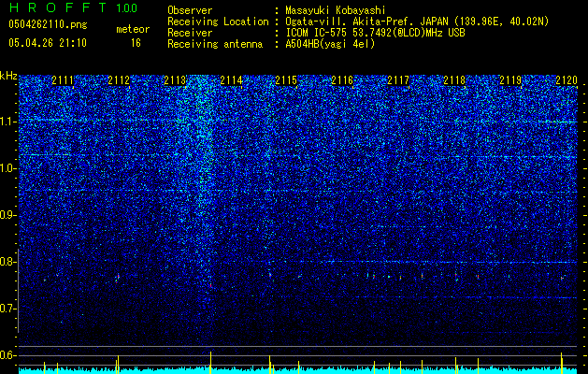Click the 2120 time marker
This screenshot has height=374, width=588.
click(x=566, y=80)
